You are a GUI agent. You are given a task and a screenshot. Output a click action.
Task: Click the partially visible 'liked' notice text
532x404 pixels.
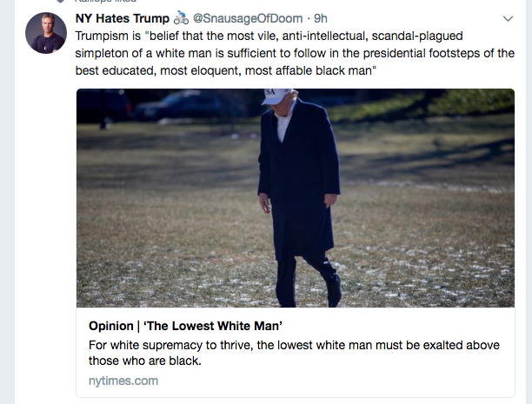(x=106, y=1)
